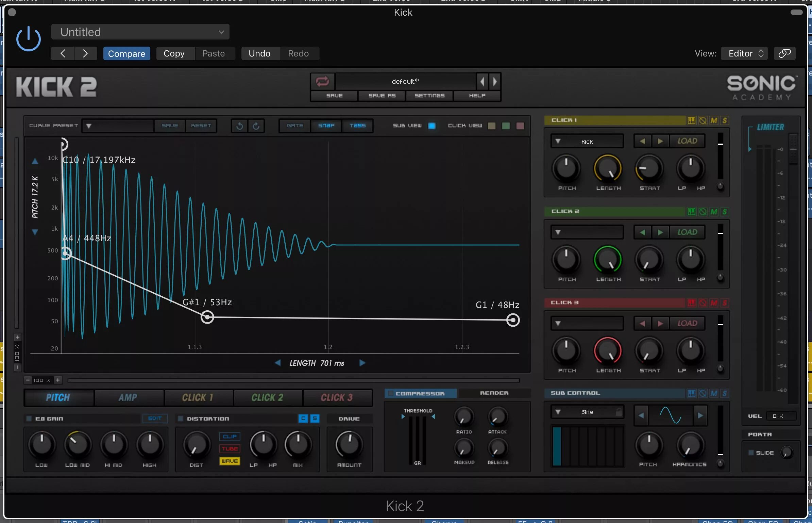
Task: Click the plugin power bypass icon
Action: 29,38
